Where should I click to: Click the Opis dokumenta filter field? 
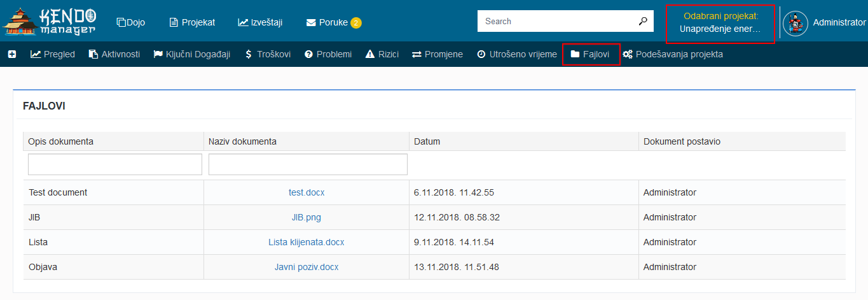coord(114,164)
